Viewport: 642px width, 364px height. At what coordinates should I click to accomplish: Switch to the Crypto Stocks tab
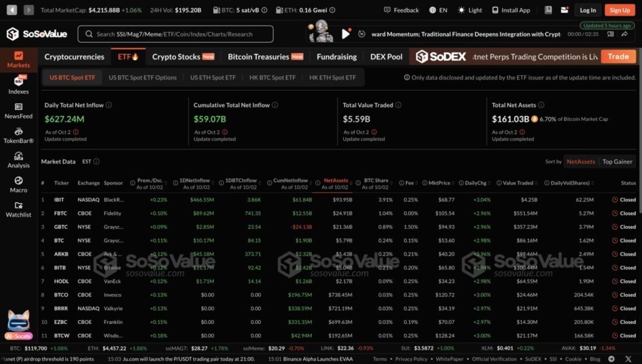coord(183,57)
